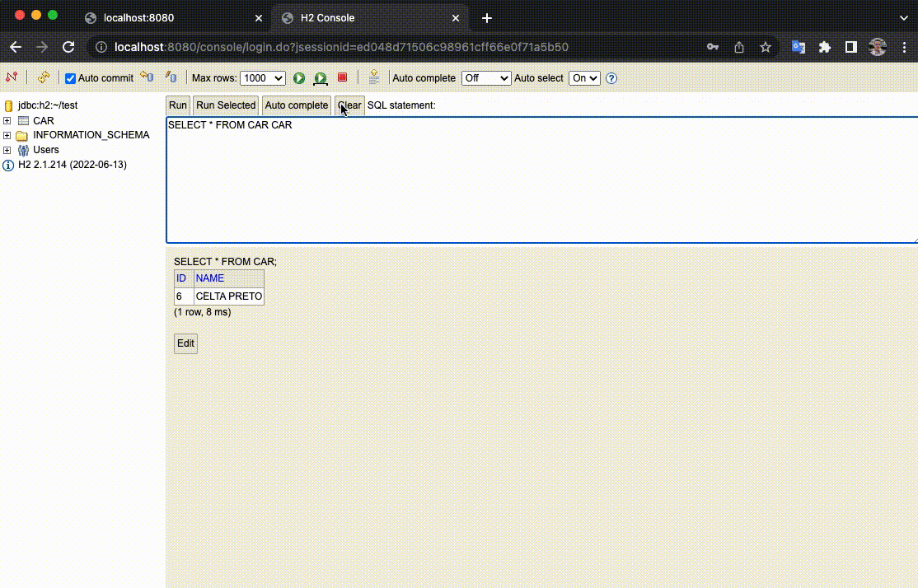Select INFORMATION_SCHEMA in the tree
918x588 pixels.
click(91, 135)
